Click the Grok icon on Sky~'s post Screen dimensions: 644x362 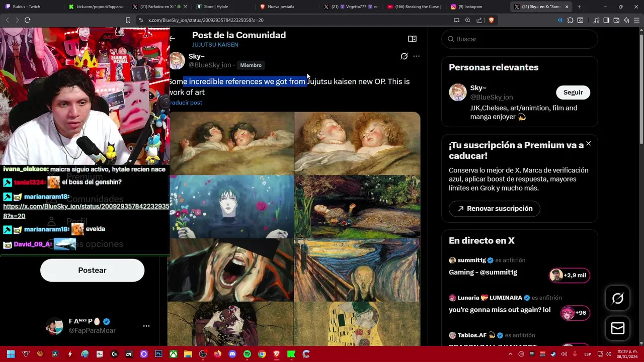(404, 56)
